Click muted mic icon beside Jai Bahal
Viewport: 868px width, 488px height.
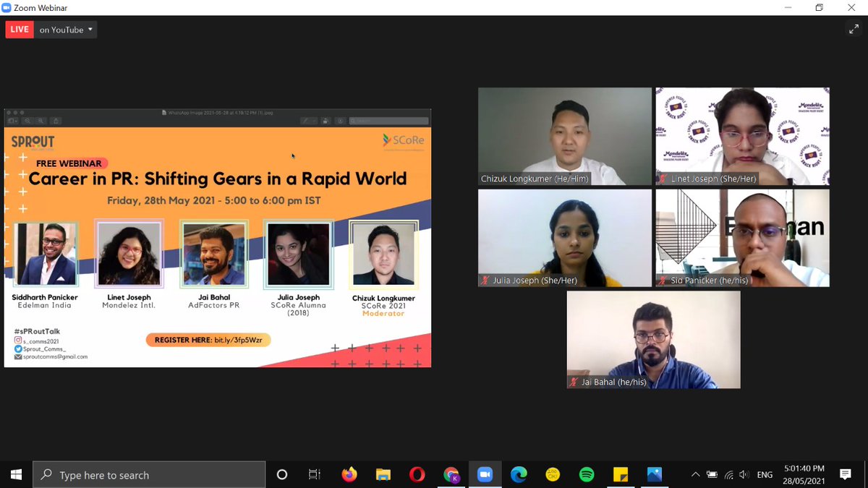[x=574, y=382]
